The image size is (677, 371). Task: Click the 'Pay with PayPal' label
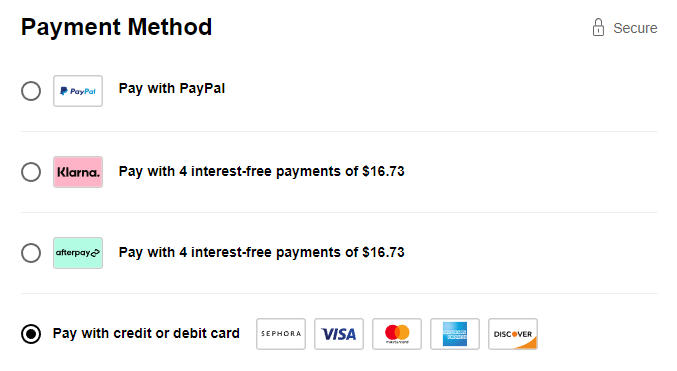[x=172, y=89]
